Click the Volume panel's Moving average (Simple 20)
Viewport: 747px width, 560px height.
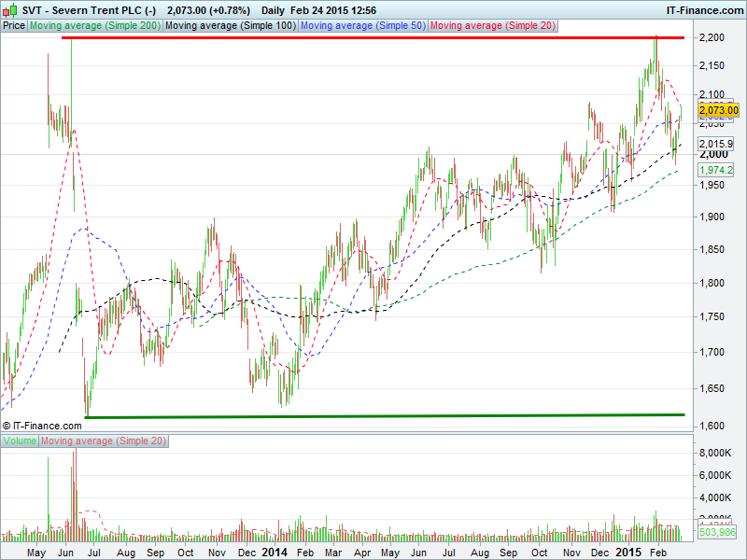103,440
